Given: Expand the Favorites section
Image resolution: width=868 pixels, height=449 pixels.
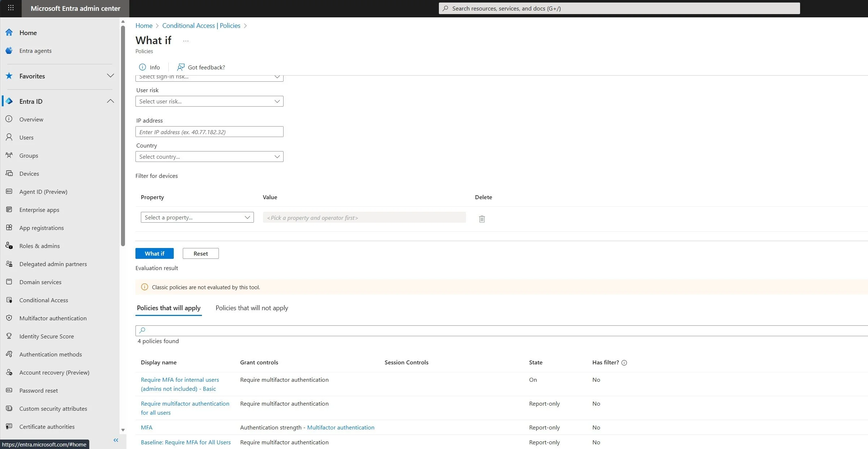Looking at the screenshot, I should 110,76.
